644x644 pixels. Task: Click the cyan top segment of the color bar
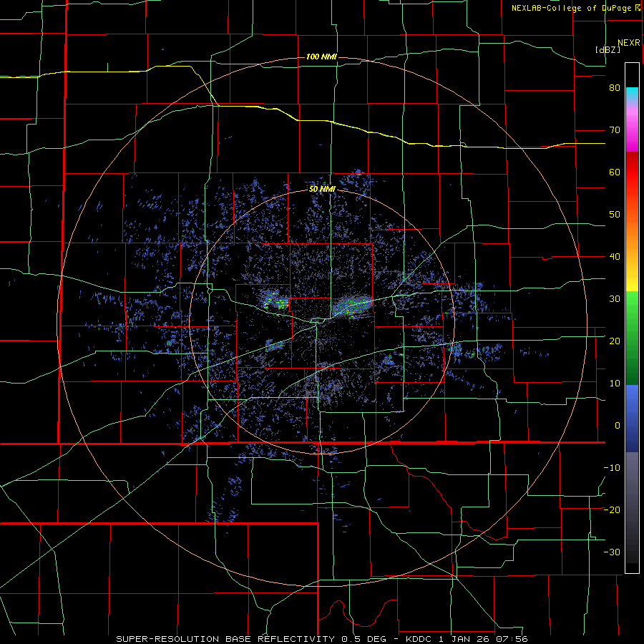(x=632, y=94)
